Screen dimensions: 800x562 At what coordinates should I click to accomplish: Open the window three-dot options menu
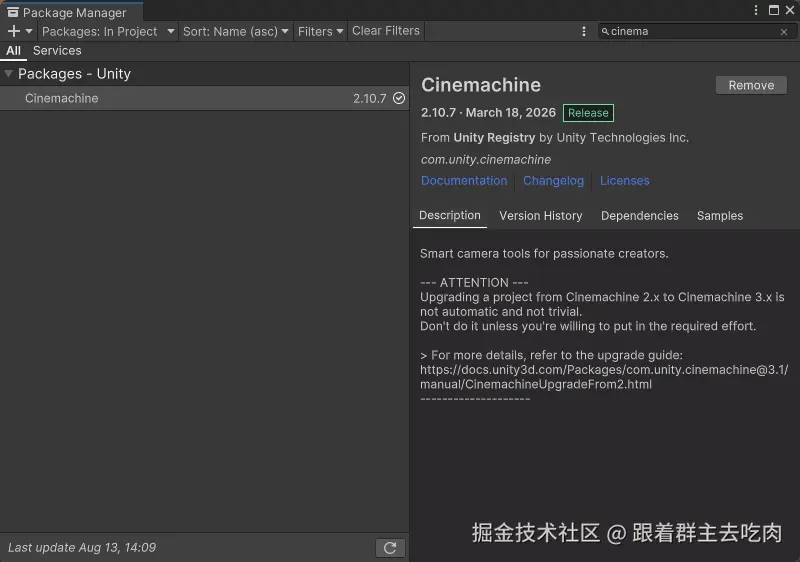(x=756, y=10)
